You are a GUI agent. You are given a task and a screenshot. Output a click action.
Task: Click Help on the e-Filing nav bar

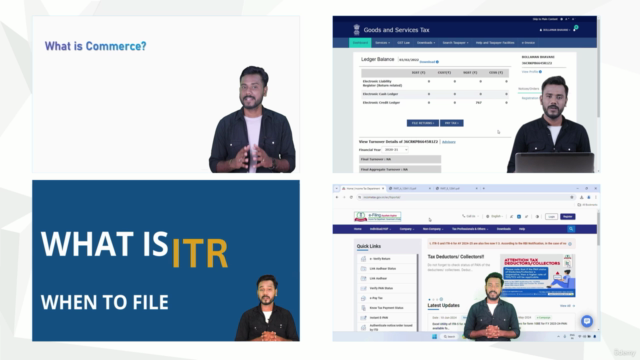coord(522,229)
